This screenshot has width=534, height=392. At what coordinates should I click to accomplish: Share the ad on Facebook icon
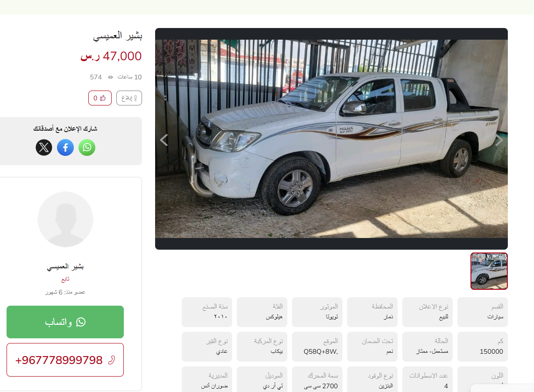pyautogui.click(x=65, y=147)
